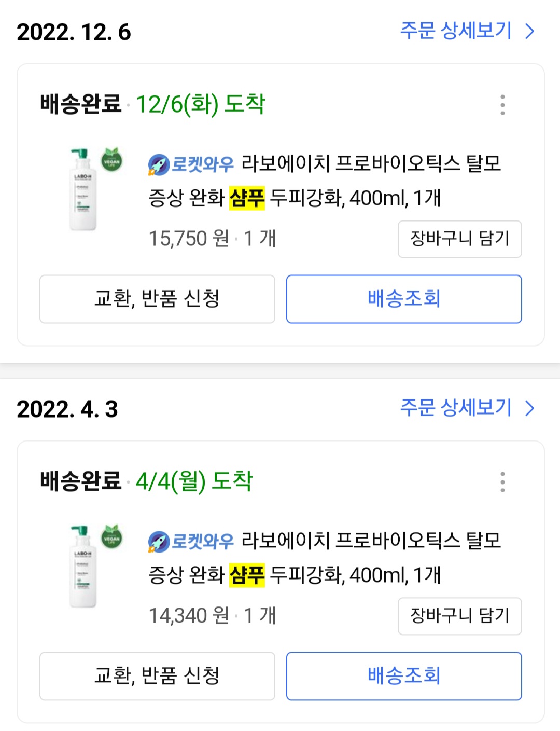Viewport: 560px width, 731px height.
Task: Click the chevron arrow beside 2022. 12. 6 order
Action: 529,32
